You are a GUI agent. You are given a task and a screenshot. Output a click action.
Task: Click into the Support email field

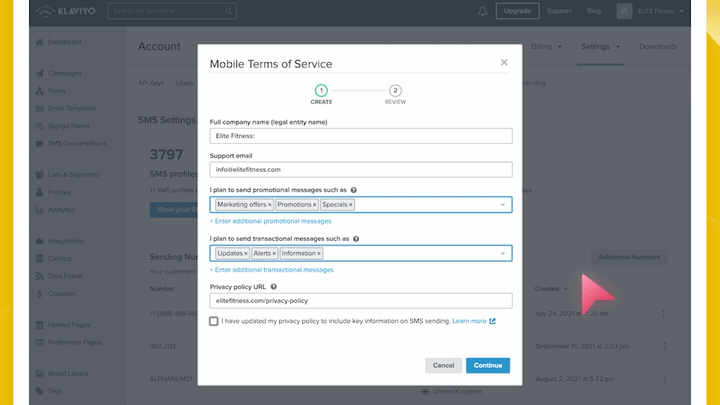tap(361, 169)
